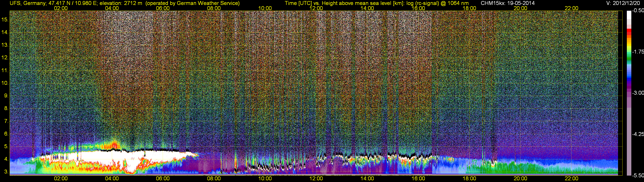Click the 10:00 label on the bottom time axis
644x182 pixels.
point(265,179)
